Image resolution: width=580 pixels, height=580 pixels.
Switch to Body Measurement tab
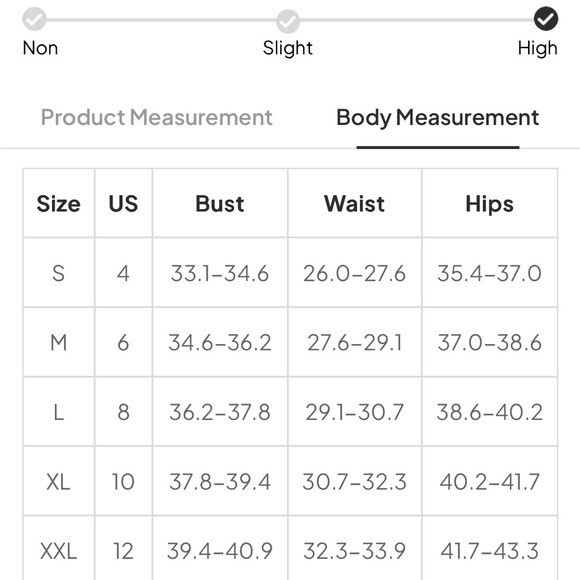tap(438, 118)
